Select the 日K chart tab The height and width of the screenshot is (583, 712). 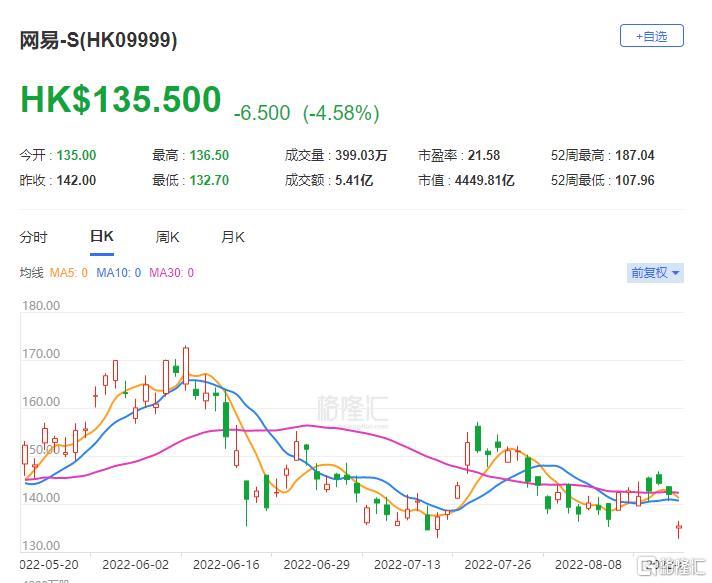pyautogui.click(x=102, y=237)
